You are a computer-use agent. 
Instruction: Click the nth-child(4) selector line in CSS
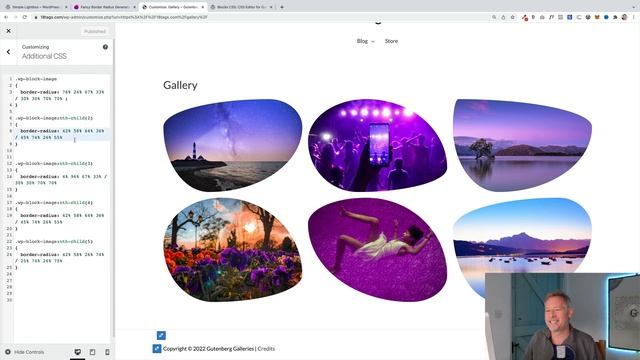(54, 202)
